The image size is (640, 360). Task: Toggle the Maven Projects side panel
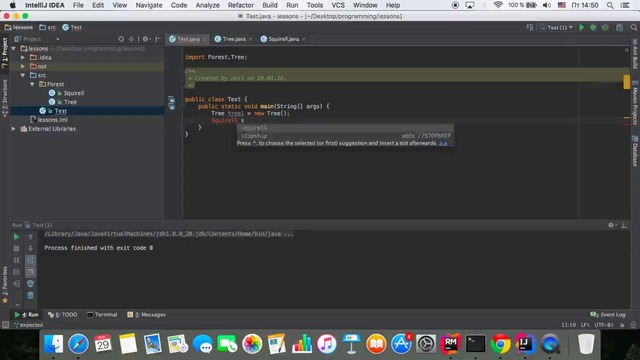click(x=635, y=103)
